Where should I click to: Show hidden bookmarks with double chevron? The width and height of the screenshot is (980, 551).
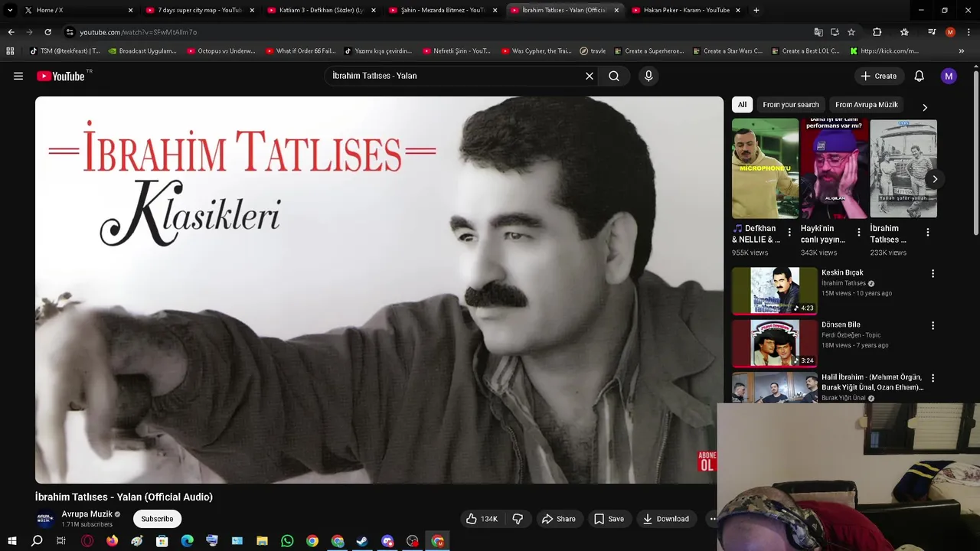coord(962,51)
